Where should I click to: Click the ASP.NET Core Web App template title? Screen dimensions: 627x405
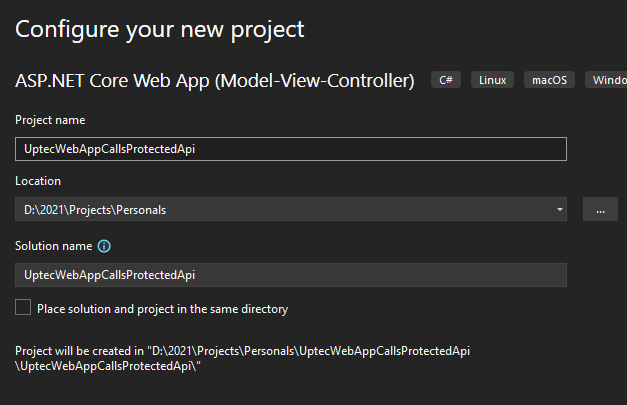[215, 81]
